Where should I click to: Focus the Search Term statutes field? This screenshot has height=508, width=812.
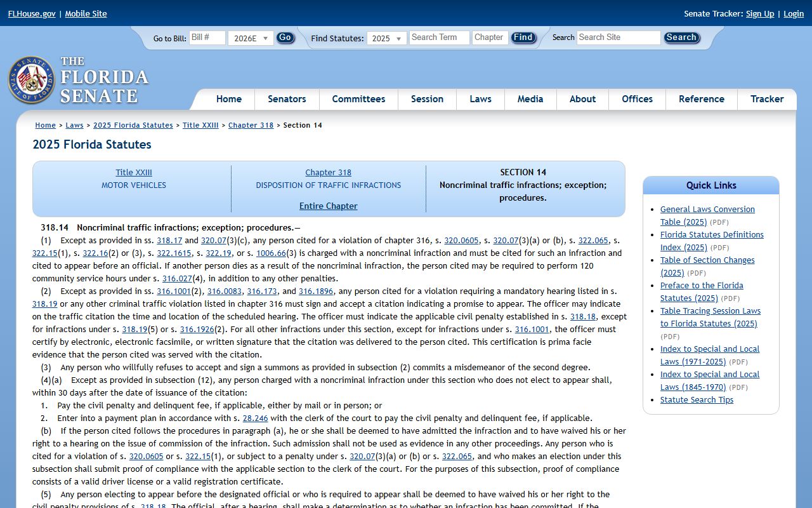pos(439,37)
